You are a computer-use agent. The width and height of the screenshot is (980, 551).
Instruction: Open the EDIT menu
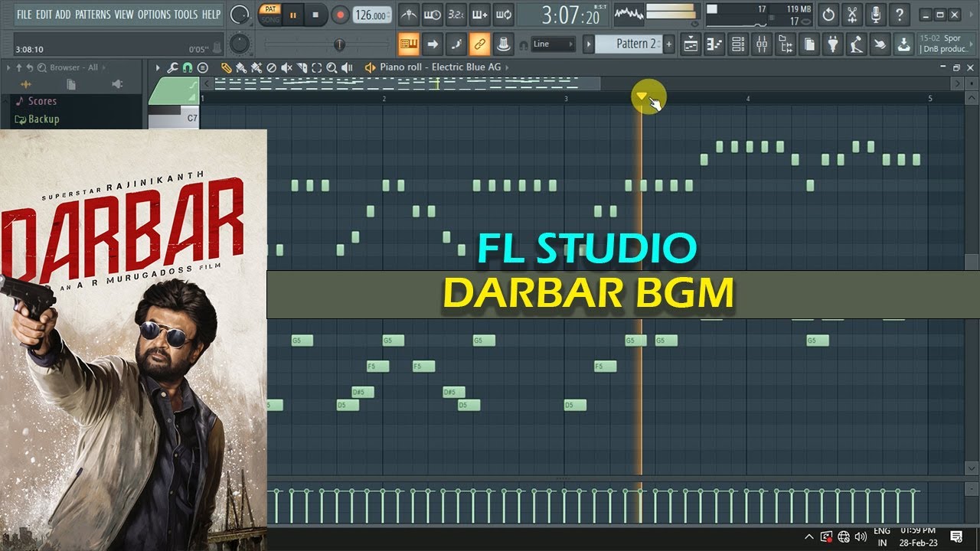44,15
